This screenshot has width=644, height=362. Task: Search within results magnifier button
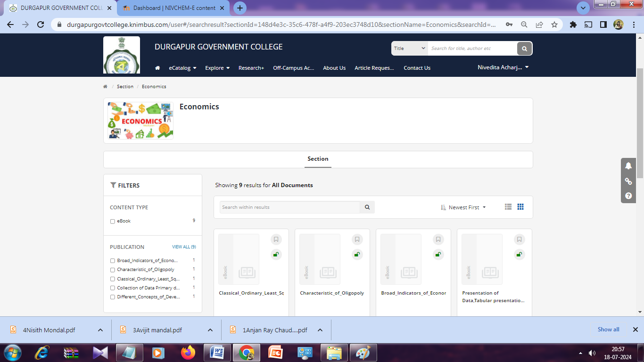point(367,207)
